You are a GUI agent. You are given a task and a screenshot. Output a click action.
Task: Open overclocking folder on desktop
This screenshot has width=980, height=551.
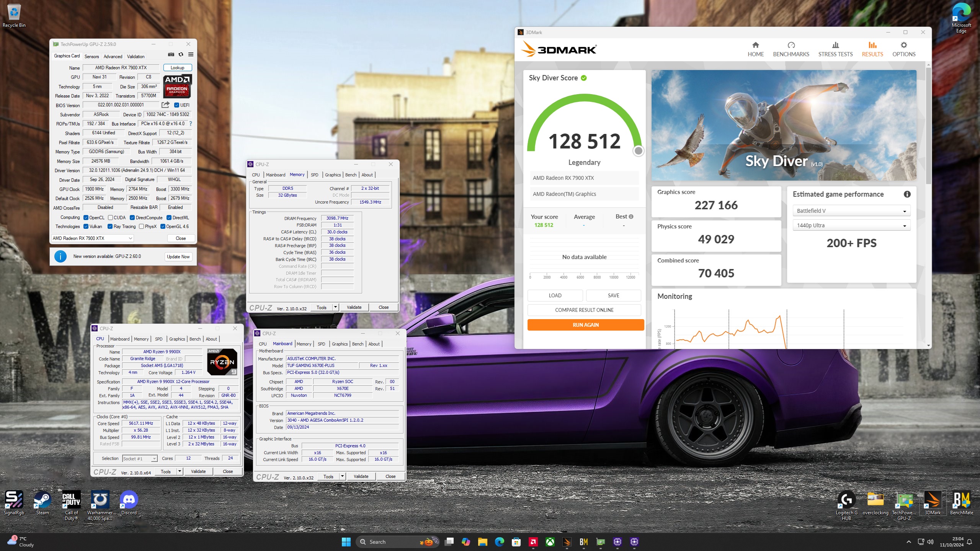(x=875, y=503)
